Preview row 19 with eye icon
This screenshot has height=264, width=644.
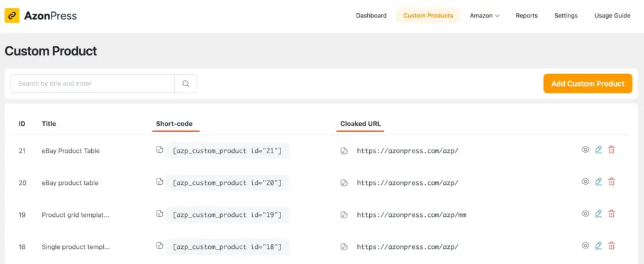586,214
